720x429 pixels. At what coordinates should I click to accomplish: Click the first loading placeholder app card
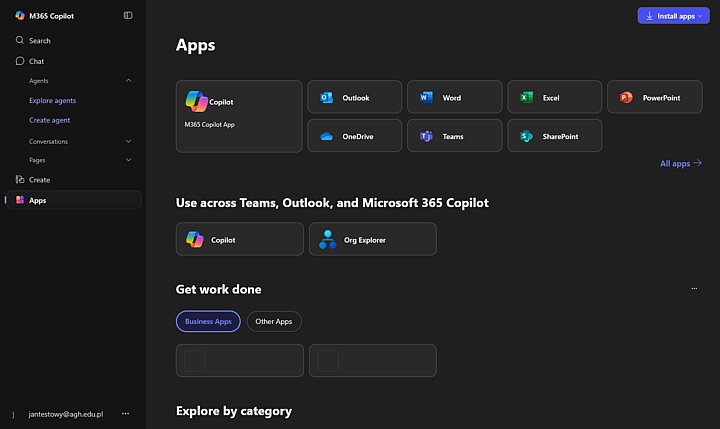point(240,361)
